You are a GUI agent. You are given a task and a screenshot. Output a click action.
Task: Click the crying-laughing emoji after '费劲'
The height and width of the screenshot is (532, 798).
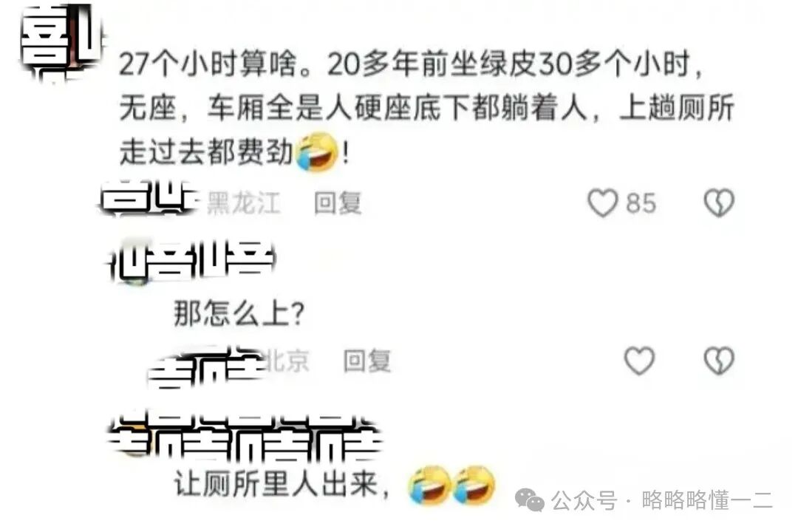317,151
